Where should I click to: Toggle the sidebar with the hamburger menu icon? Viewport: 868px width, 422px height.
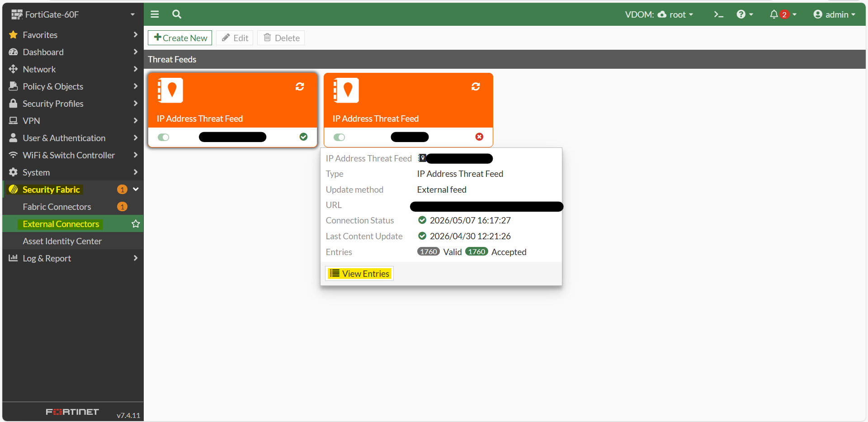point(155,14)
